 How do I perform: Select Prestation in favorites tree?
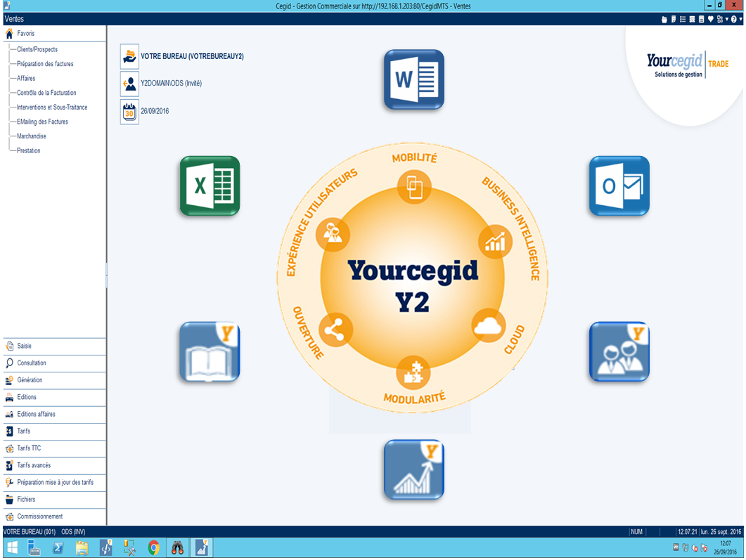pyautogui.click(x=29, y=150)
